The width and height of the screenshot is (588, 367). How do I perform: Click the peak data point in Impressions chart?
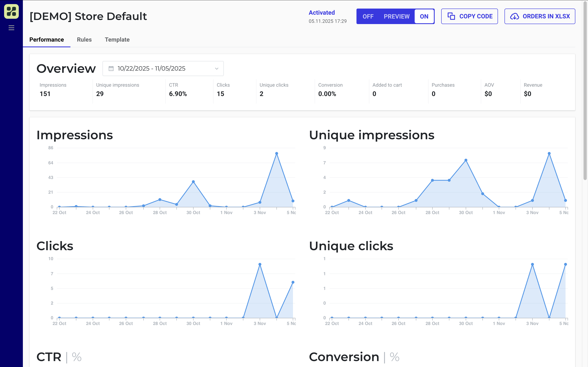(x=276, y=153)
